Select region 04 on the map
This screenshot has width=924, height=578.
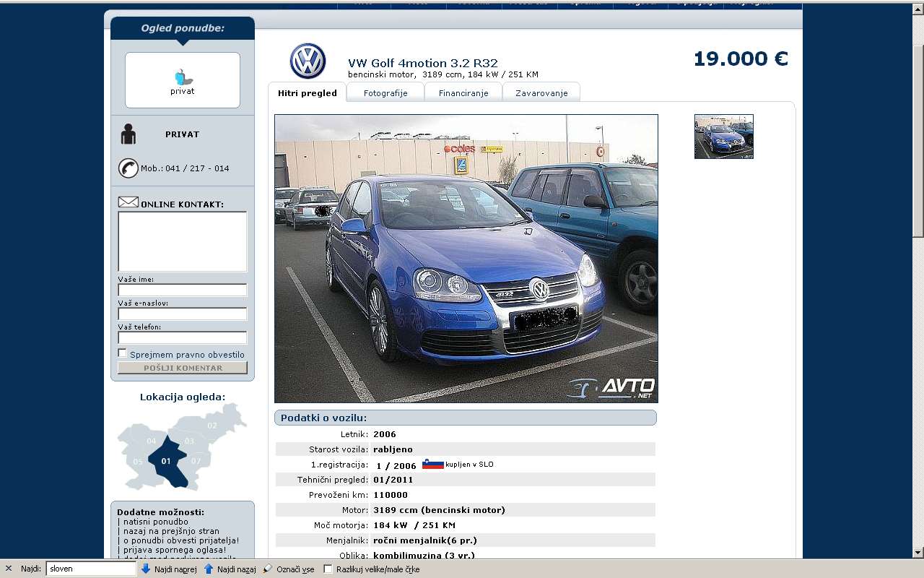(x=151, y=440)
